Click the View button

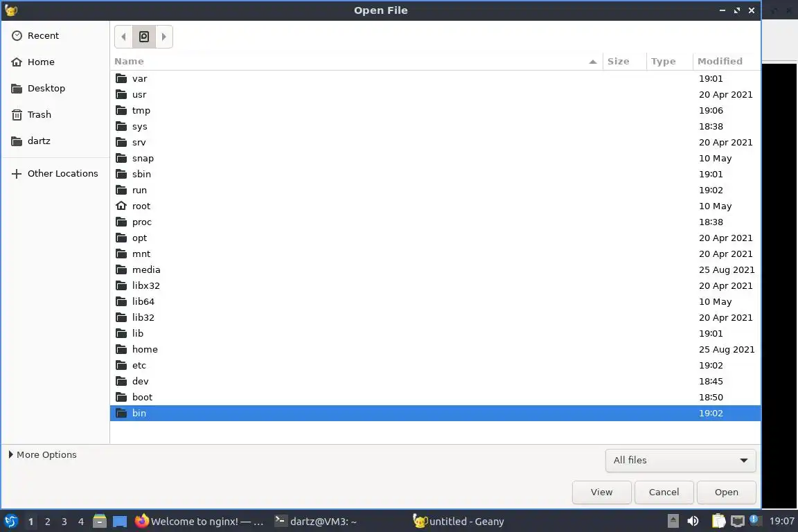click(601, 493)
